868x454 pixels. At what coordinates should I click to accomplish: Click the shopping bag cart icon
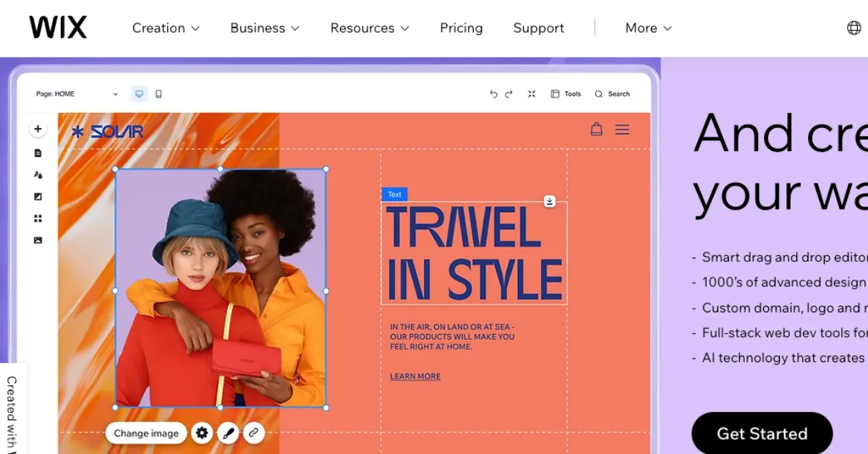(596, 129)
